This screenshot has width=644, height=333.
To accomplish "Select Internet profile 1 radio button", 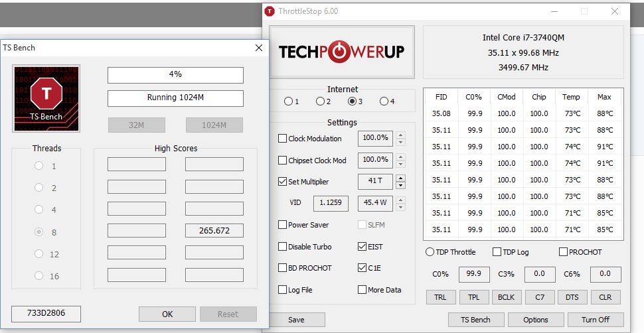I will [288, 101].
